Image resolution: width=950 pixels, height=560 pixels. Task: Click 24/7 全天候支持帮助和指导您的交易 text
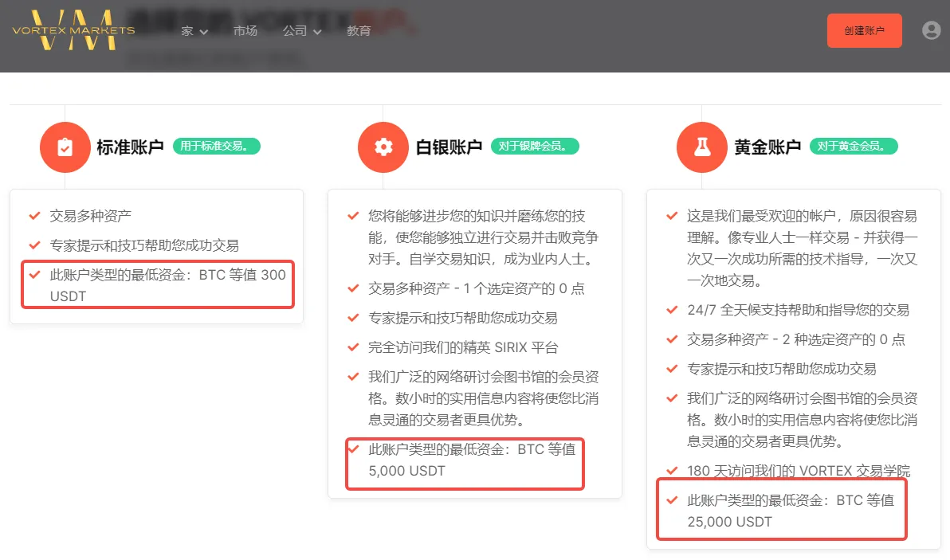click(798, 310)
